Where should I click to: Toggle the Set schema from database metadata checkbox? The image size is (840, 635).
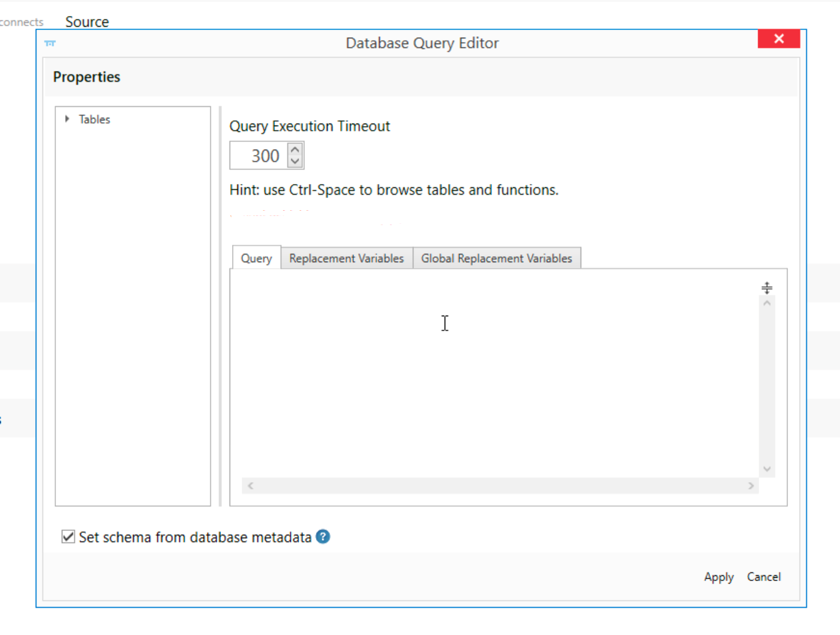point(68,535)
